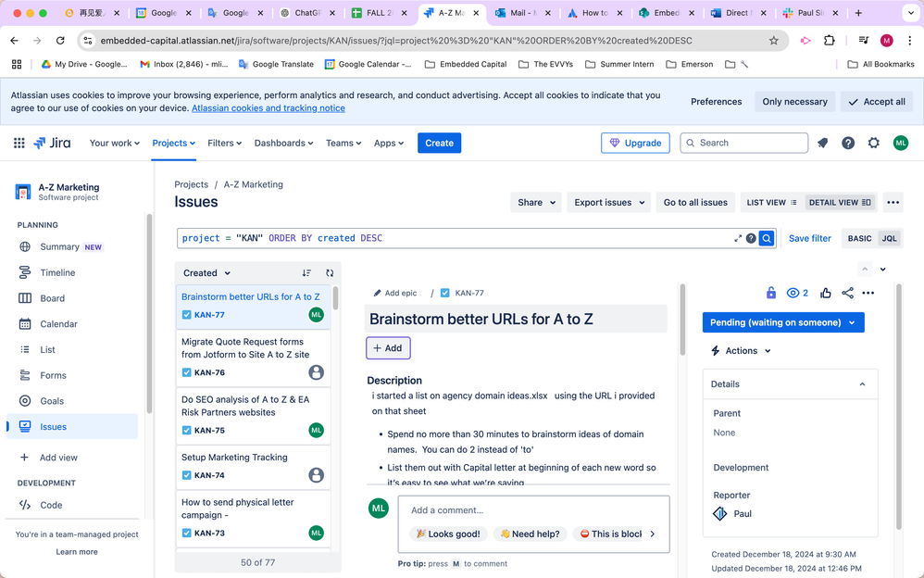
Task: Open the issue's more actions ellipsis
Action: pyautogui.click(x=868, y=293)
